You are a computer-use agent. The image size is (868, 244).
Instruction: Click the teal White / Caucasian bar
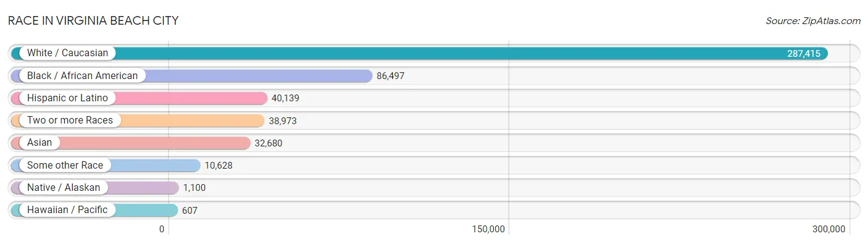click(419, 53)
